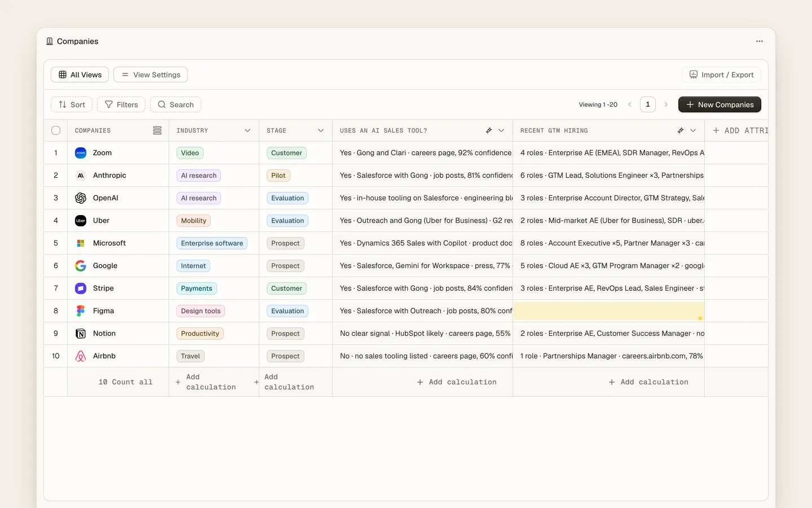Click the Figma company logo
Screen dimensions: 812x508
point(81,311)
